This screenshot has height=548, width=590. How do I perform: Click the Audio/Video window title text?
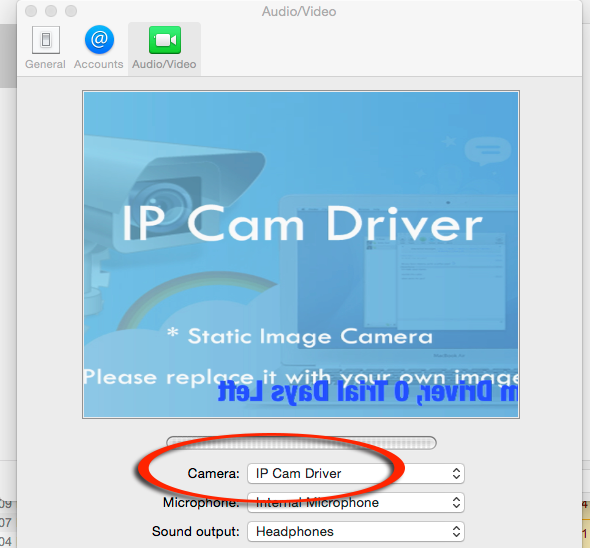299,12
